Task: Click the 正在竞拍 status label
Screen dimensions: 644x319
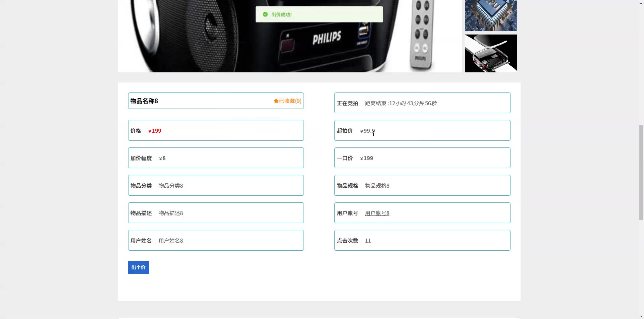Action: tap(347, 103)
